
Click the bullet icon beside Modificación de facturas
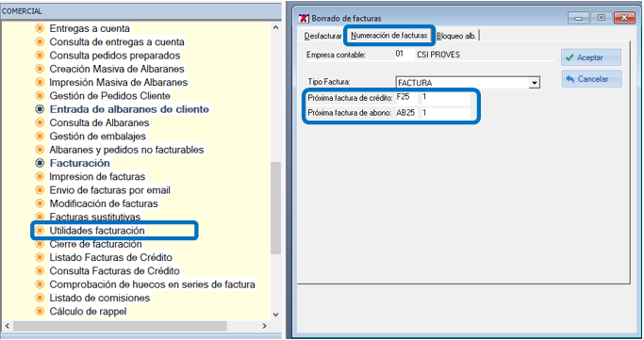(40, 203)
